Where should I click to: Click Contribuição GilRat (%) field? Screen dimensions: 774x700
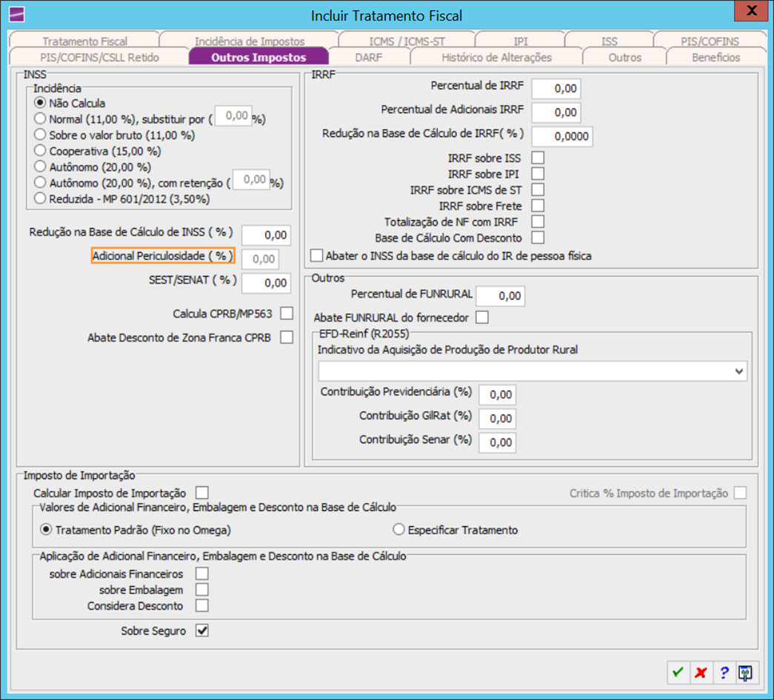point(498,418)
